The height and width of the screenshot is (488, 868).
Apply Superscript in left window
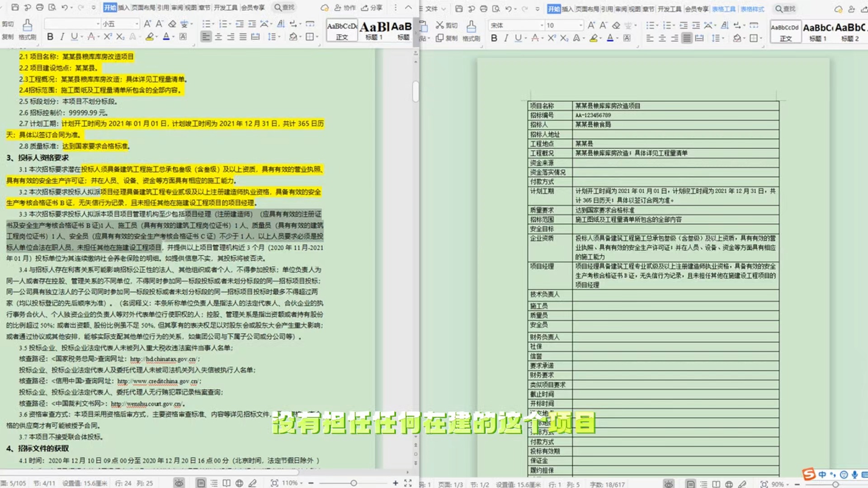pos(108,37)
